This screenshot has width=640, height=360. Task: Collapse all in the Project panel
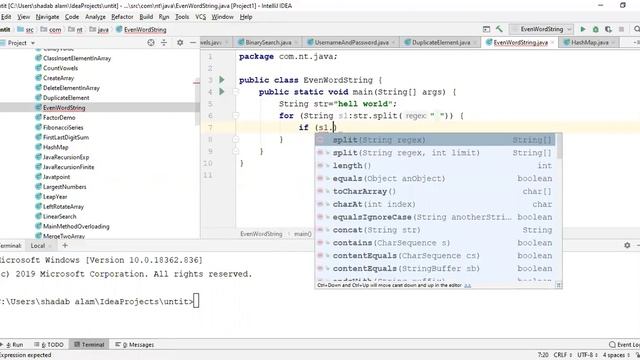point(164,42)
